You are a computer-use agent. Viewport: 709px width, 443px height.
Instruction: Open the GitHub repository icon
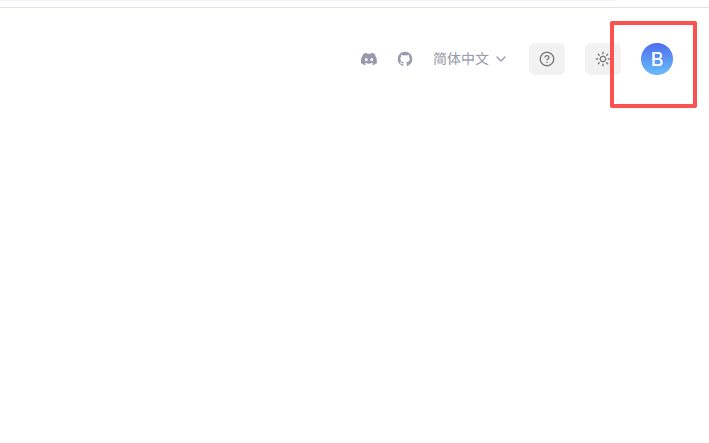click(405, 59)
